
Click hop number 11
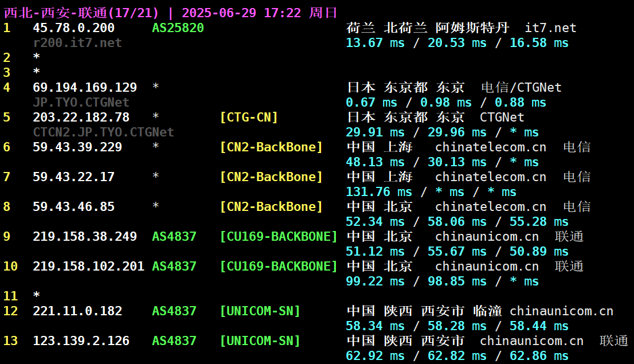pos(10,296)
